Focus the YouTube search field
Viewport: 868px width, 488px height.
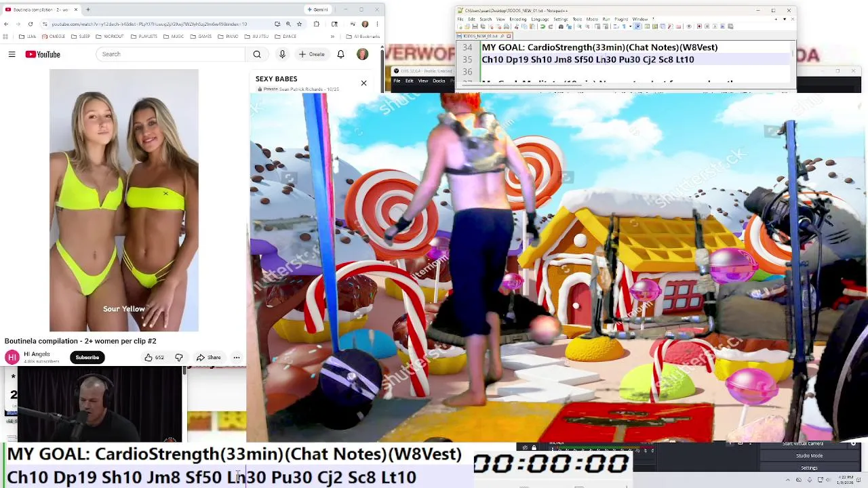tap(171, 54)
